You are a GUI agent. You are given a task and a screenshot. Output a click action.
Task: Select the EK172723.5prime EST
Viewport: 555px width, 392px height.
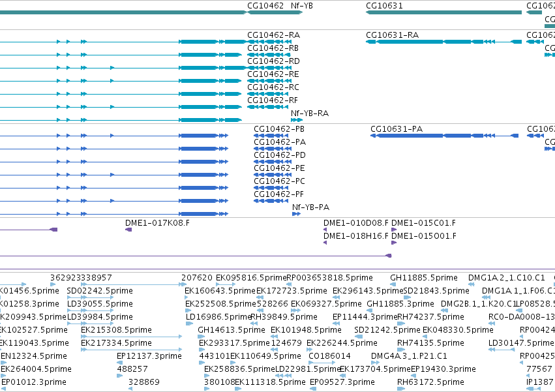(292, 291)
